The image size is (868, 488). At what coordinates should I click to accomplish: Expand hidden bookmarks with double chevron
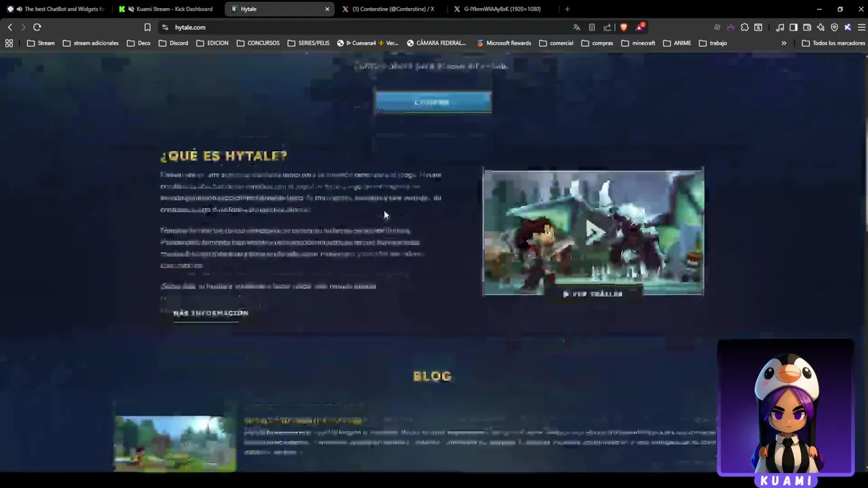pyautogui.click(x=784, y=43)
